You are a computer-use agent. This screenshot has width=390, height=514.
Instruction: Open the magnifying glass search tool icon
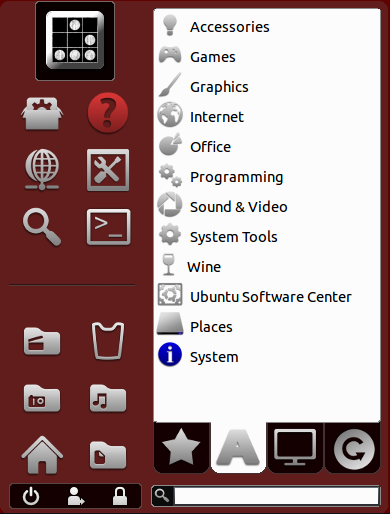(42, 227)
